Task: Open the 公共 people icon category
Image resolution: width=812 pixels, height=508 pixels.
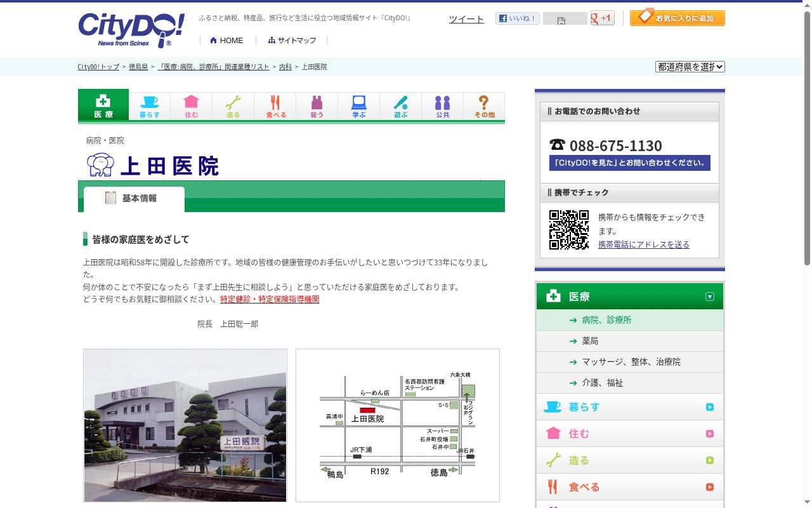Action: 443,106
